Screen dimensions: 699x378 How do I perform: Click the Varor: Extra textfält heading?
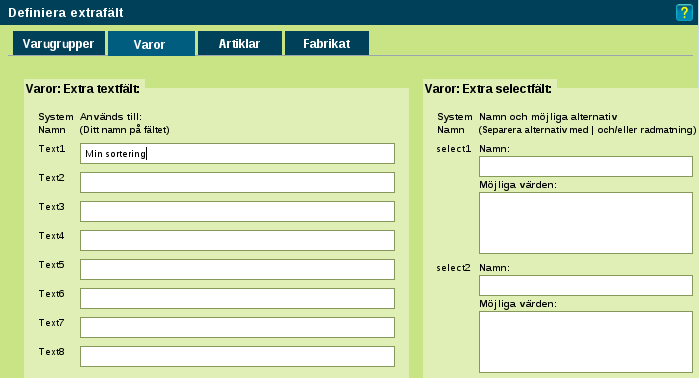[82, 89]
